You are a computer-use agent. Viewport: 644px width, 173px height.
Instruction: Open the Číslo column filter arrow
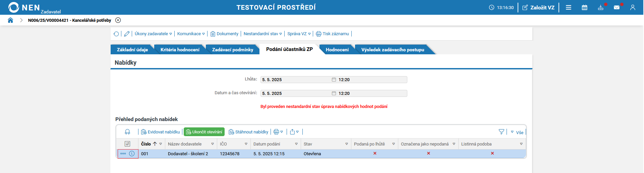(x=161, y=144)
